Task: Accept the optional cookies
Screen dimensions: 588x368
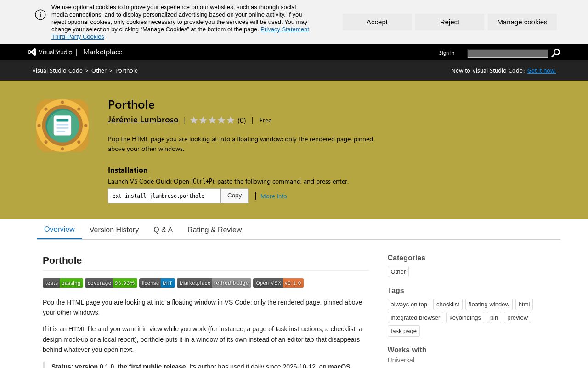Action: pos(377,22)
